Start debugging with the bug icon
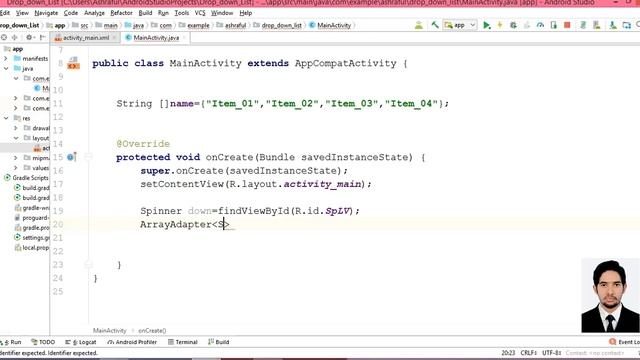Viewport: 640px width, 360px height. 513,25
